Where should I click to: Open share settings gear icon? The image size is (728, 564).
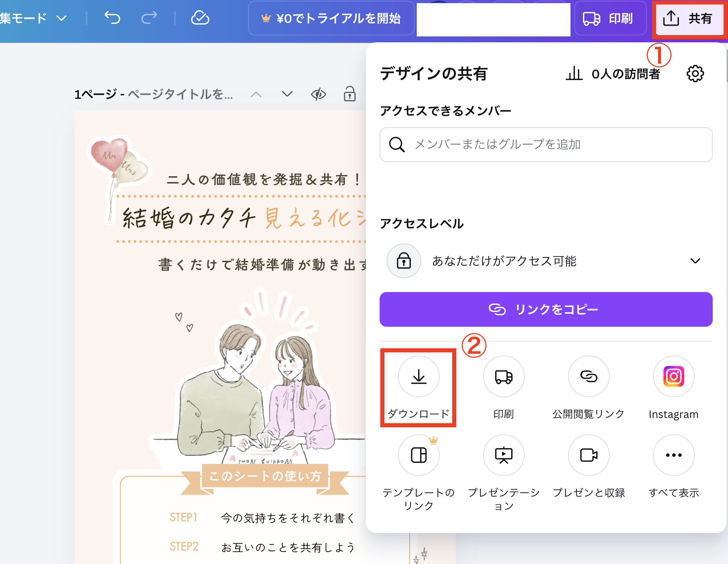(x=695, y=74)
